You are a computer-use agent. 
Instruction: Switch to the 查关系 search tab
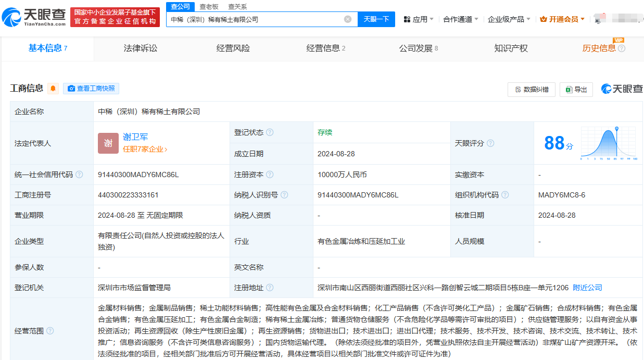click(x=238, y=7)
